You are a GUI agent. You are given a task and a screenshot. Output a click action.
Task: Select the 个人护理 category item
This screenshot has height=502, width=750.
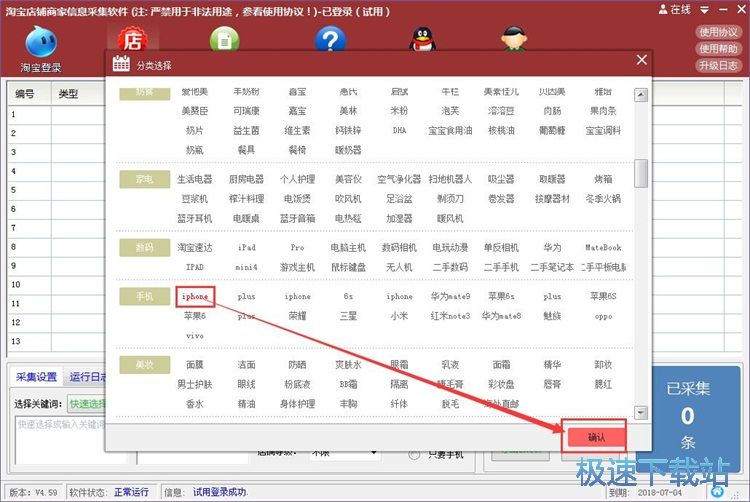pyautogui.click(x=298, y=179)
